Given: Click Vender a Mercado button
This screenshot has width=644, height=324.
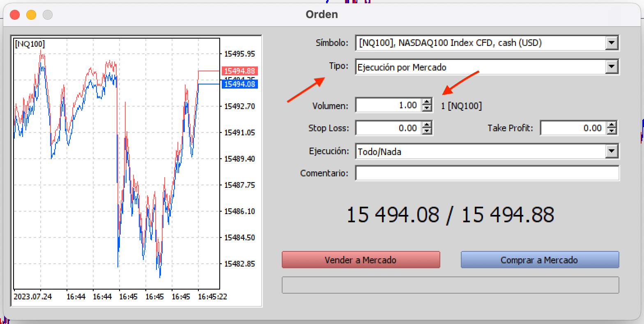Looking at the screenshot, I should coord(361,260).
